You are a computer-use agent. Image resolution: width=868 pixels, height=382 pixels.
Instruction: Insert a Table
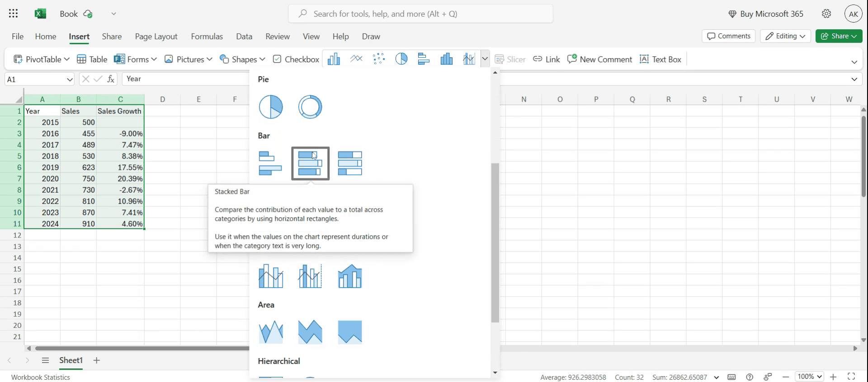click(92, 59)
